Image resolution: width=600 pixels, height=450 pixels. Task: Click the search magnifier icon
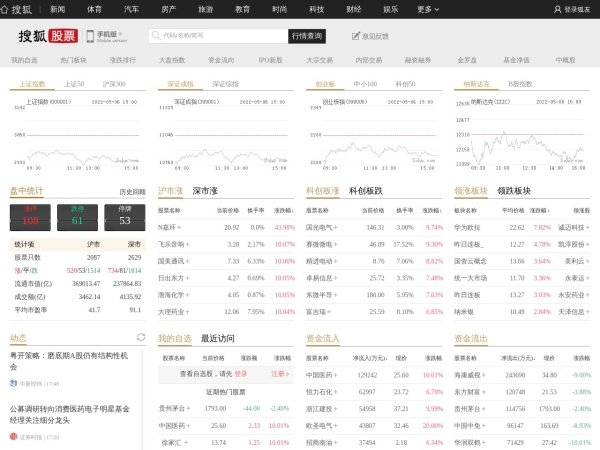157,35
